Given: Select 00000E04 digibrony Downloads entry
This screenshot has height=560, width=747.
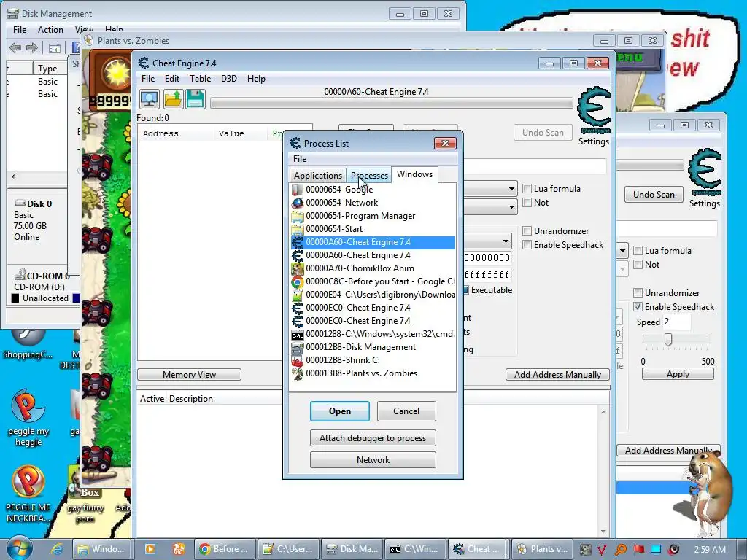Looking at the screenshot, I should pyautogui.click(x=373, y=295).
